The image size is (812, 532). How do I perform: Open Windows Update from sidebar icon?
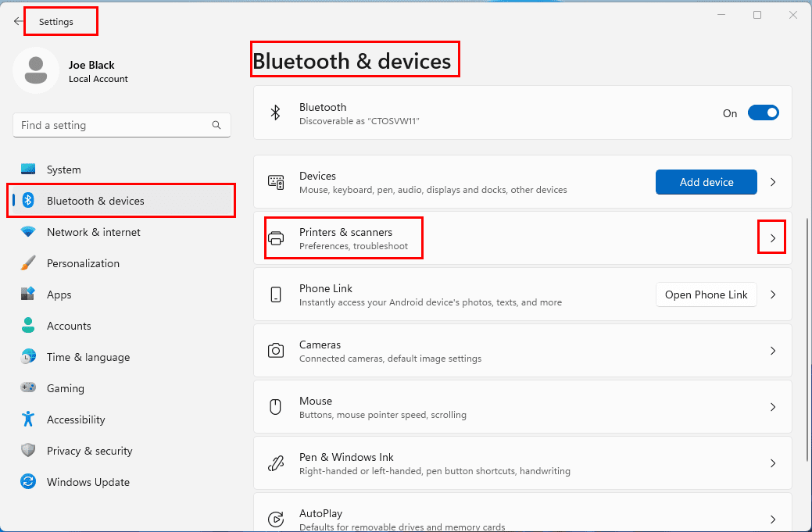[28, 482]
